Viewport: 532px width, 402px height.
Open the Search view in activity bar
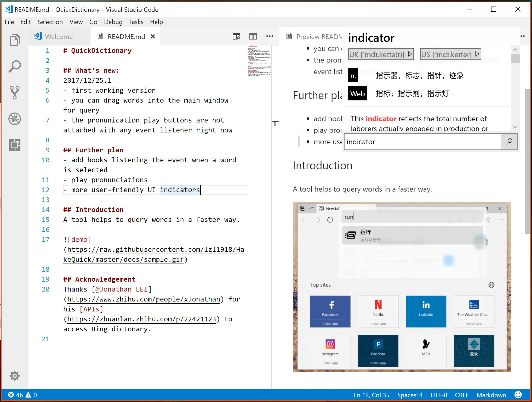pos(15,66)
